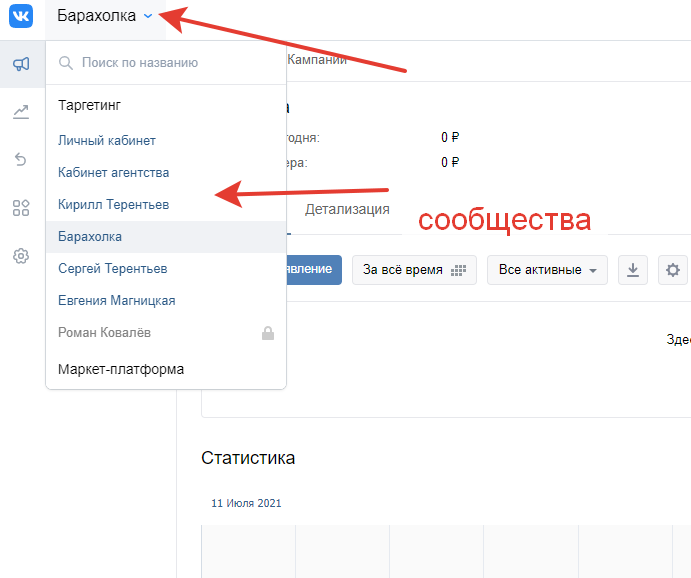Click the calendar grid icon in date picker
The height and width of the screenshot is (578, 691).
pos(458,270)
